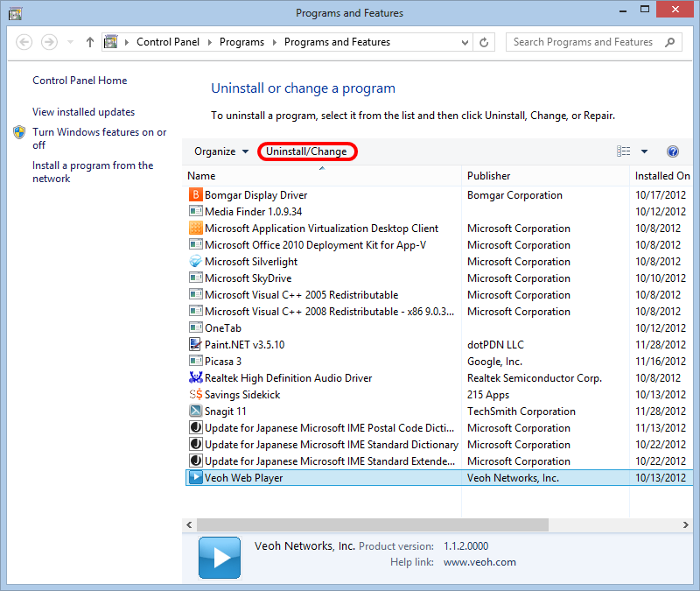Go back using the Back arrow
This screenshot has width=700, height=591.
pyautogui.click(x=24, y=42)
